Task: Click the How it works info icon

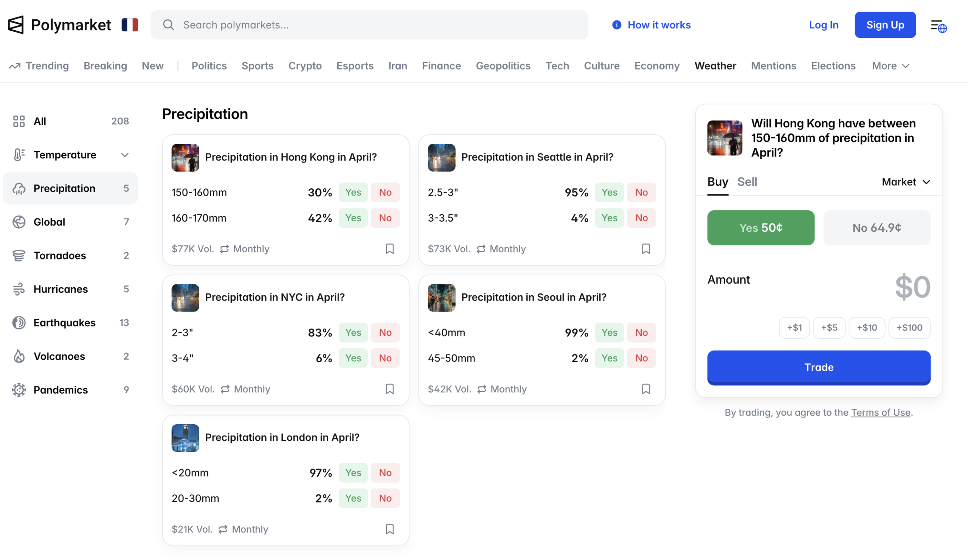Action: 616,25
